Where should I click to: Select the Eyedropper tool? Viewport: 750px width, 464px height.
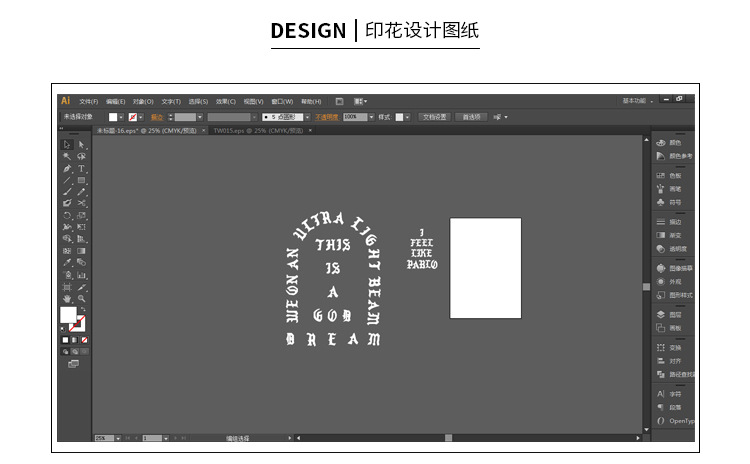coord(67,262)
